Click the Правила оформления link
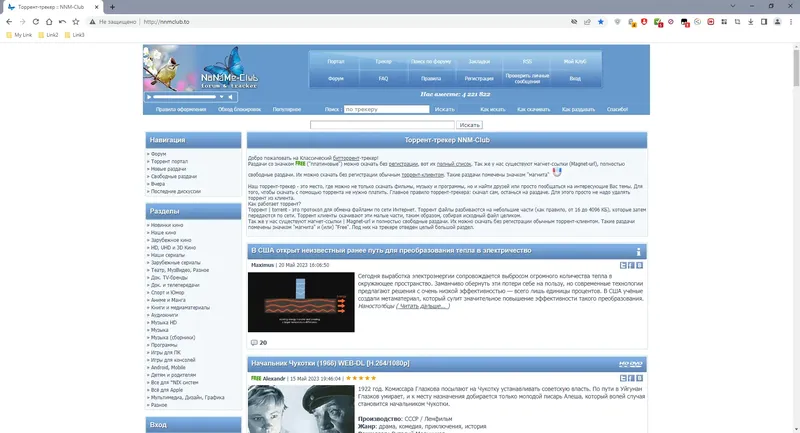This screenshot has height=433, width=800. coord(181,110)
